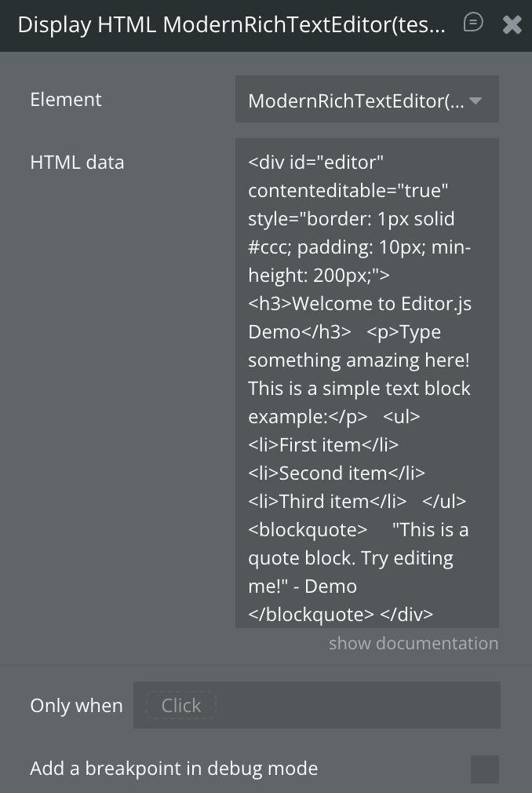This screenshot has width=532, height=793.
Task: Click the Element field label
Action: (66, 100)
